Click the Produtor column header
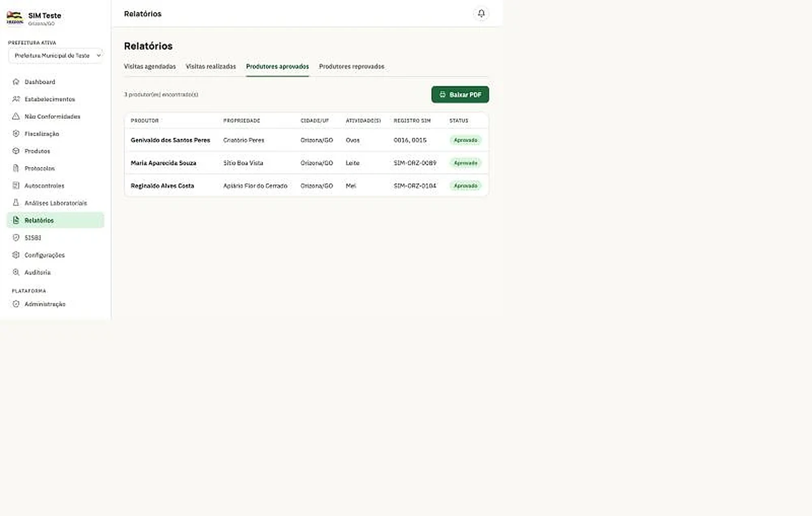812x516 pixels. coord(145,120)
